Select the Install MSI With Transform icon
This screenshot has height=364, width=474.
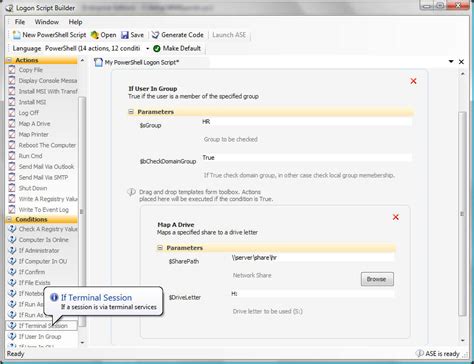tap(12, 91)
